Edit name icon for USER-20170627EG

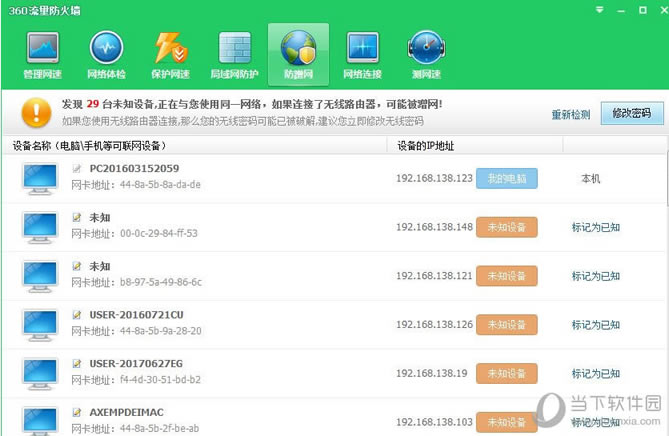click(76, 363)
